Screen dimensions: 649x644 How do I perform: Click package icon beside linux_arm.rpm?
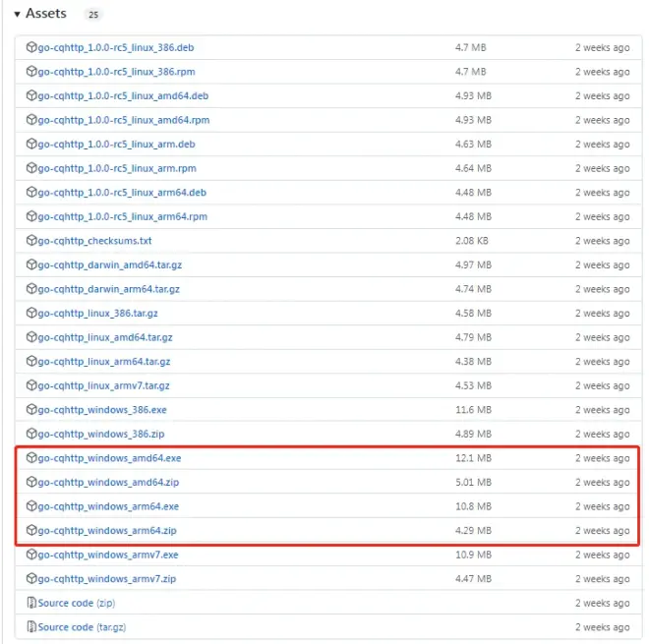coord(31,167)
